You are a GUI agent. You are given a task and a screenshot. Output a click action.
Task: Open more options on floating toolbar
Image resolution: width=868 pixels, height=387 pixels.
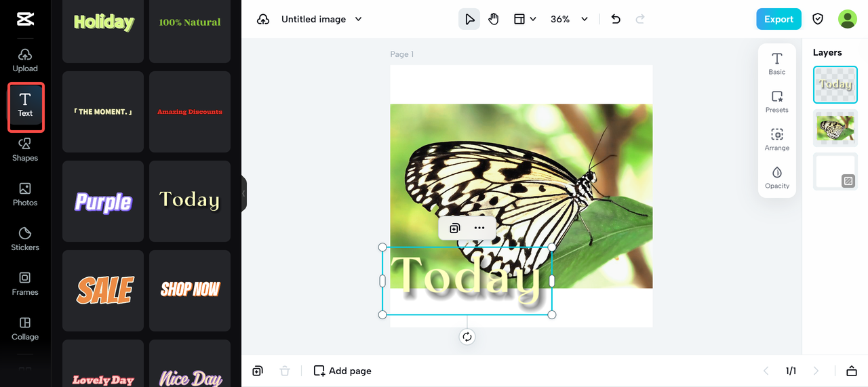[479, 228]
